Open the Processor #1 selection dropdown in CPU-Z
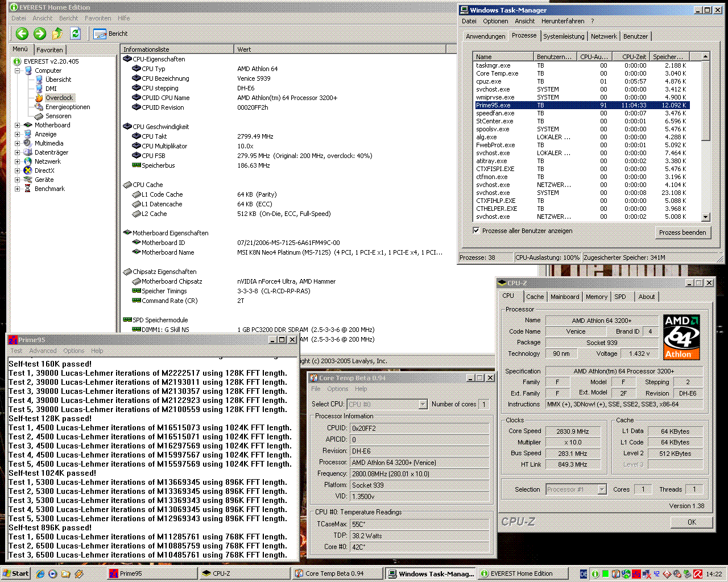Viewport: 728px width, 582px height. point(602,489)
